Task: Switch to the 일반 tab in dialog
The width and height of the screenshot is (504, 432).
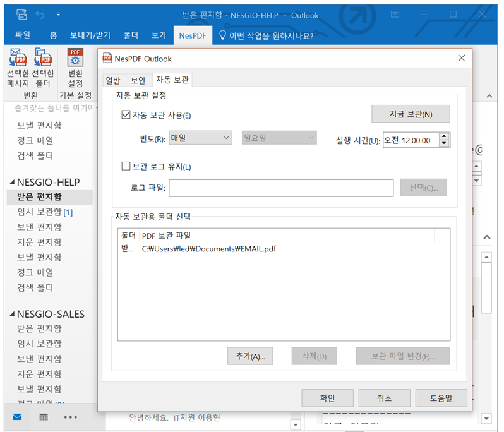Action: (113, 80)
